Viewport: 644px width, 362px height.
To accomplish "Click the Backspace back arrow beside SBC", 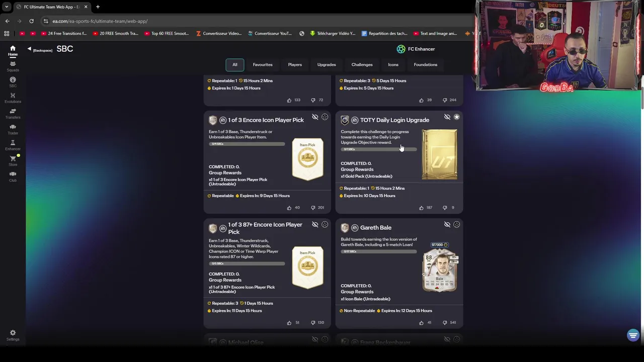I will coord(29,49).
